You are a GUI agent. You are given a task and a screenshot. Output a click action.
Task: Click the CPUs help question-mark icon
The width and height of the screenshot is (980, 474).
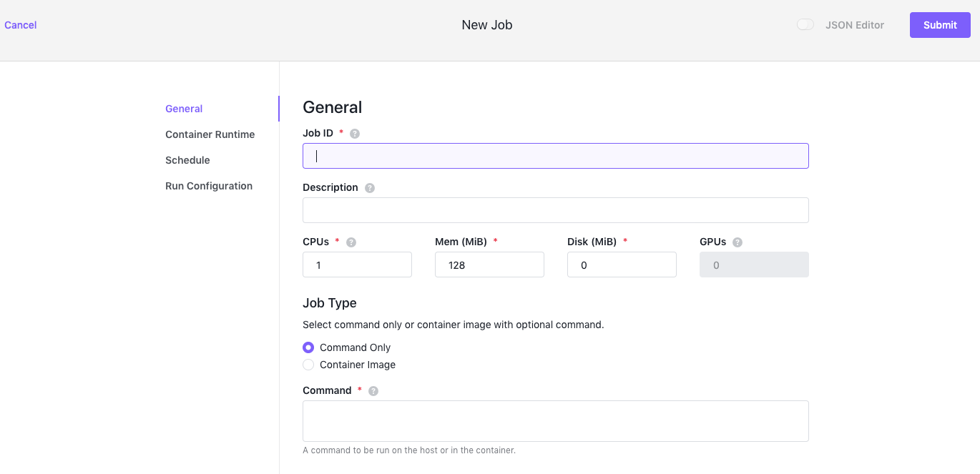tap(351, 242)
